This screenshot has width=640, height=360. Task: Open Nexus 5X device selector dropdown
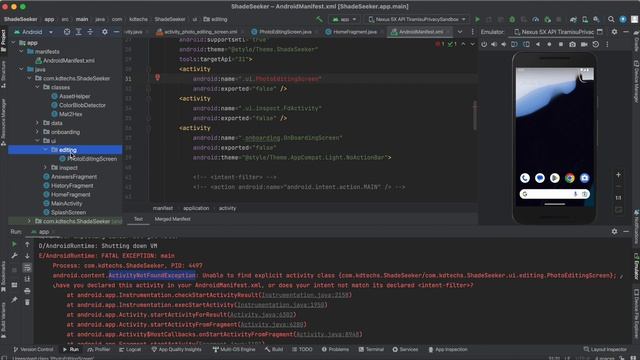click(x=417, y=19)
